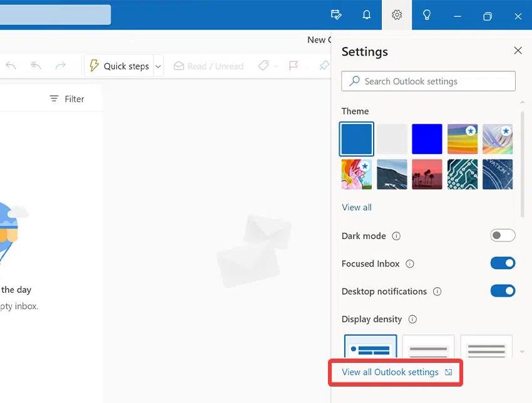Click the Forward arrow icon
Viewport: 532px width, 403px height.
coord(61,66)
